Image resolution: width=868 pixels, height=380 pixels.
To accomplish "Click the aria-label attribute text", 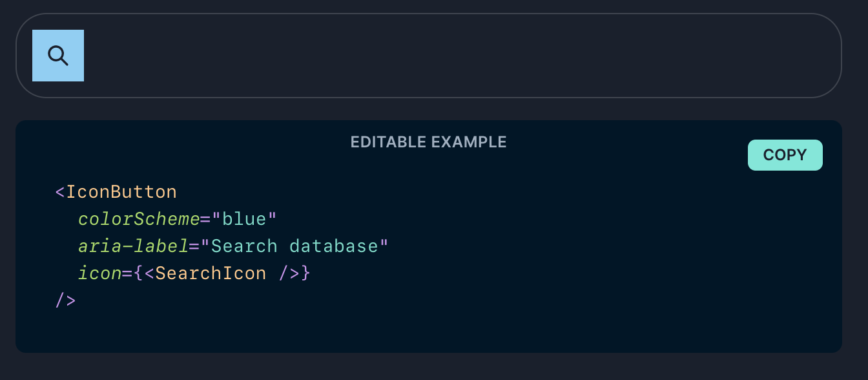I will click(x=134, y=246).
